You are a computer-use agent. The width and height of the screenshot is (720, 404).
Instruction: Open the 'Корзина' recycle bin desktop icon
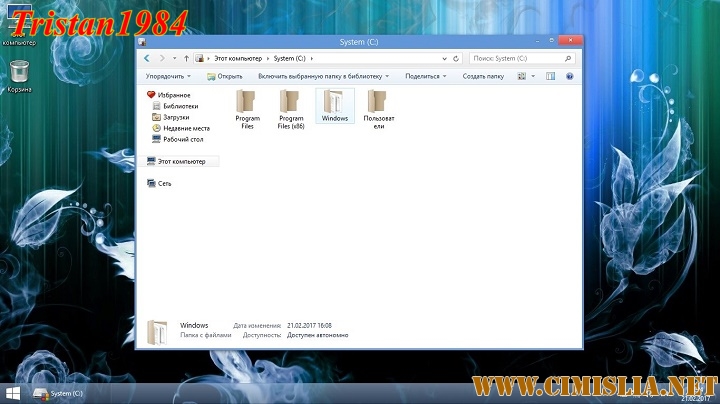tap(19, 77)
